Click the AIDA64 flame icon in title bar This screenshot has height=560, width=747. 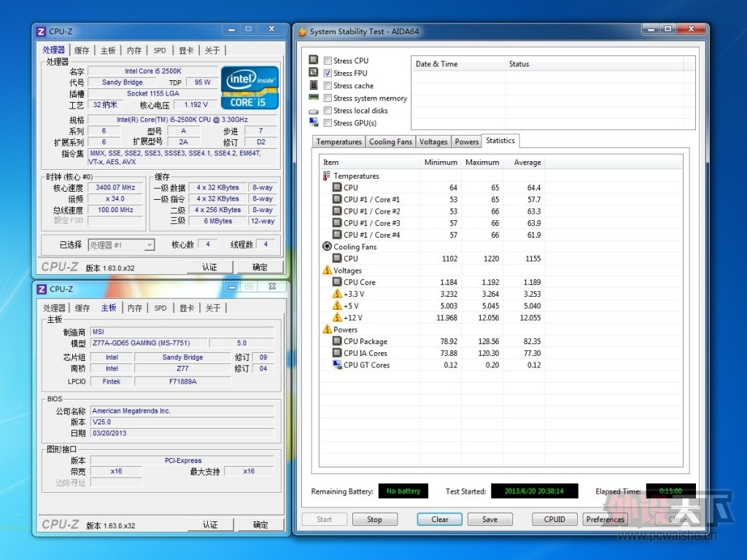click(x=302, y=31)
